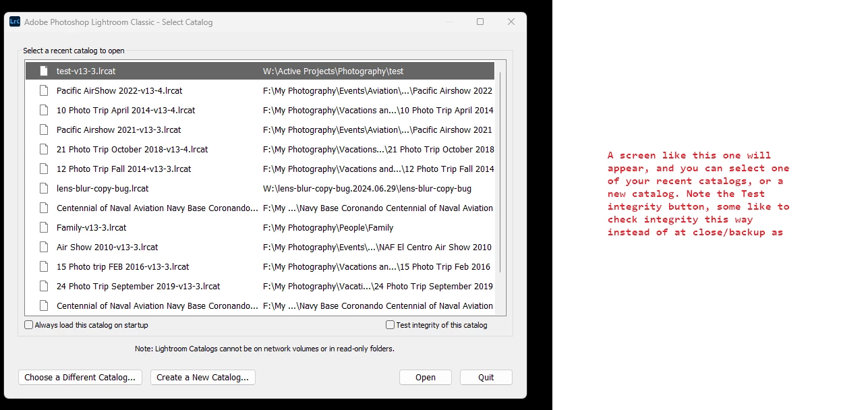Click path W:\lens-blur-copy-bug.2024.06.29\lens-blur-copy-bug
The width and height of the screenshot is (868, 410).
click(x=367, y=188)
